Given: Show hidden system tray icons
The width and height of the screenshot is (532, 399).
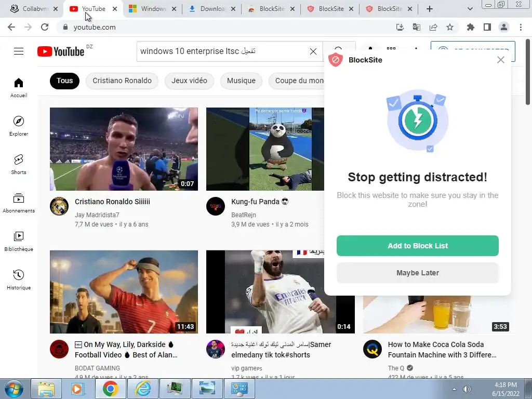Looking at the screenshot, I should (454, 389).
